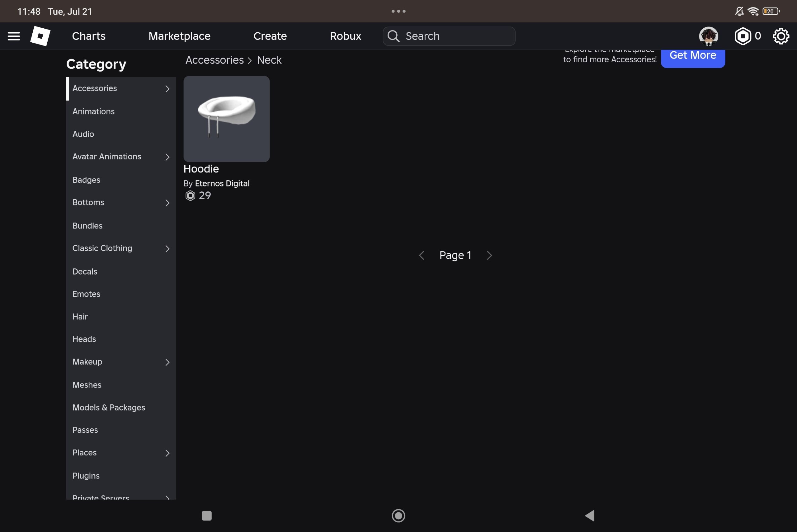
Task: Go to the previous page arrow
Action: 422,255
